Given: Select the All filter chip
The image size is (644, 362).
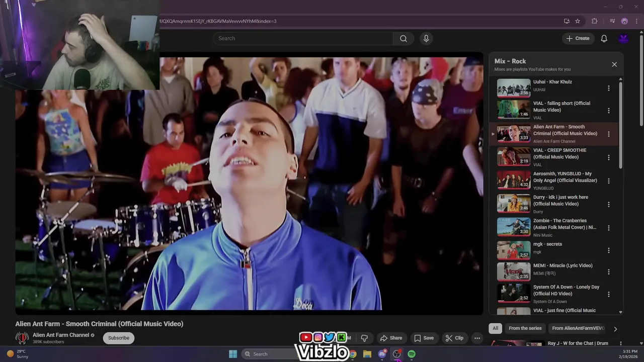Looking at the screenshot, I should (495, 328).
